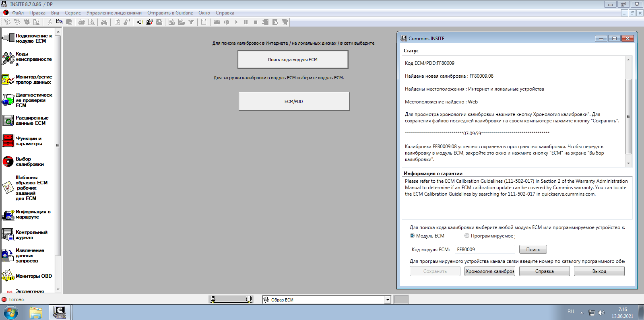Open Audit Trail journal icon
The width and height of the screenshot is (644, 320).
click(8, 235)
